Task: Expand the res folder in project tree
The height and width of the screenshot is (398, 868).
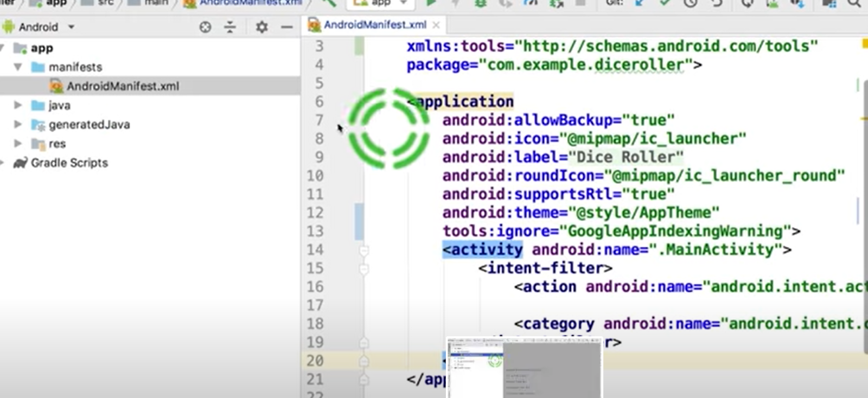Action: click(x=18, y=144)
